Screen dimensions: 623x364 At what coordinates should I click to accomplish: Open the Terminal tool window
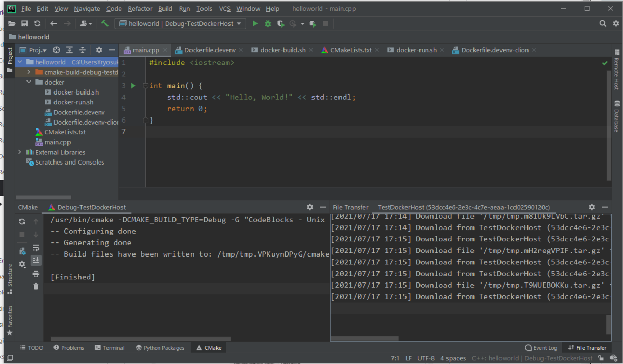pos(109,348)
